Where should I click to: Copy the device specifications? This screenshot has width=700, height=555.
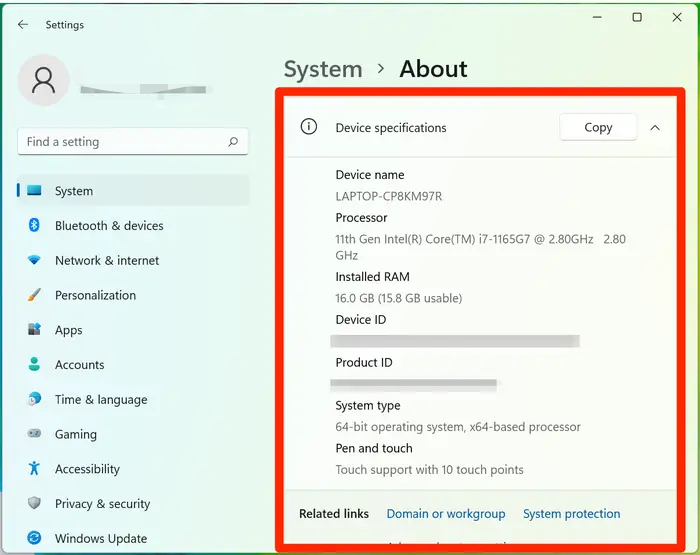pyautogui.click(x=598, y=127)
